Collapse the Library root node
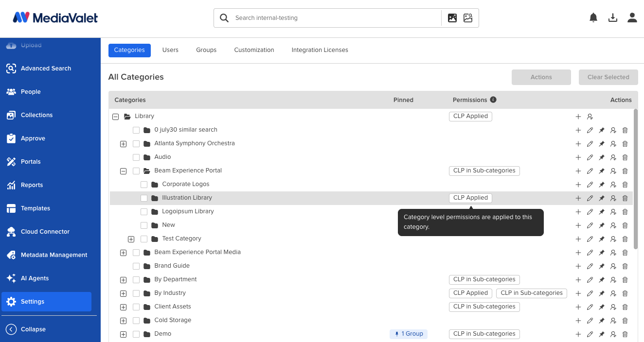The height and width of the screenshot is (342, 644). click(x=115, y=117)
